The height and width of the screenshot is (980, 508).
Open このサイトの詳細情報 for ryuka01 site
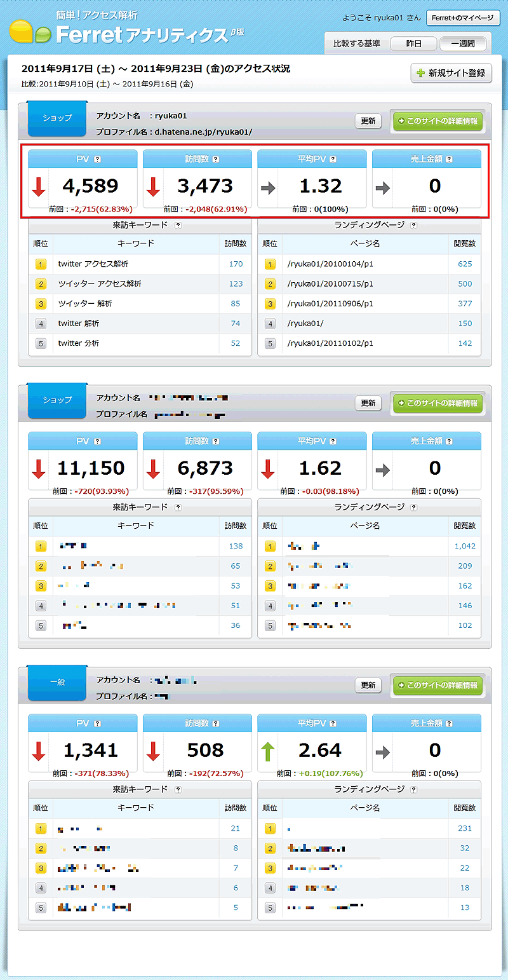(x=437, y=121)
